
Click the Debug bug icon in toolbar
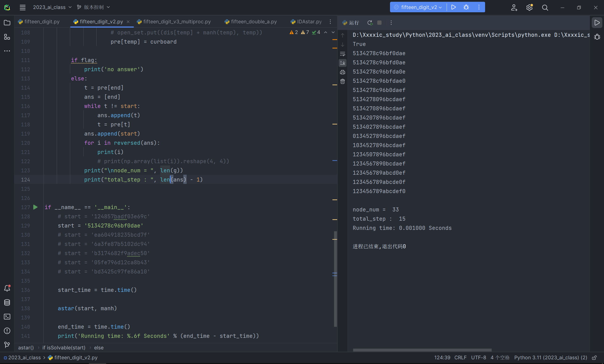coord(466,7)
